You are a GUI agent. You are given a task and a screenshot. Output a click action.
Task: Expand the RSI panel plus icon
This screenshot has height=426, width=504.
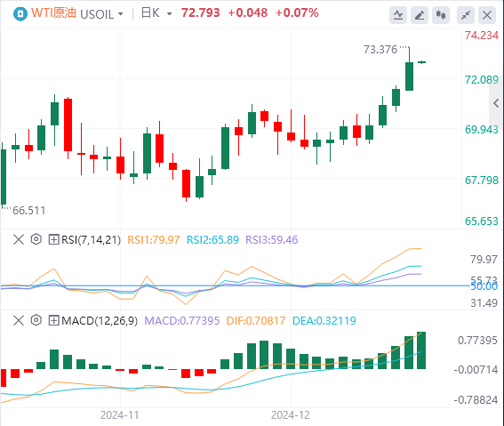coord(53,239)
